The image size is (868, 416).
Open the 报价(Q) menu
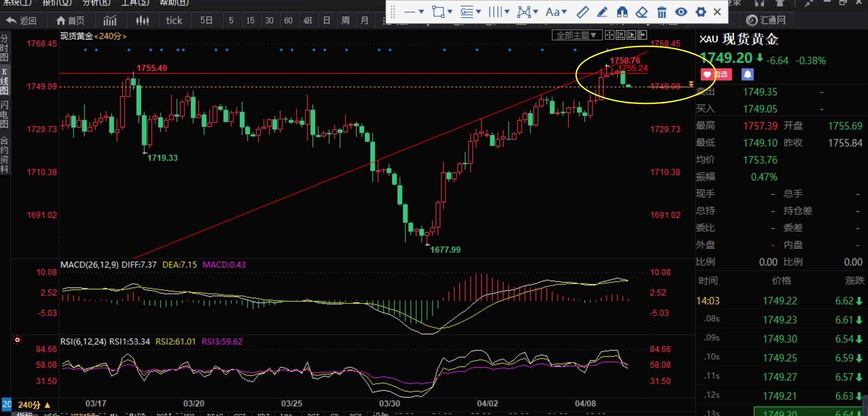(x=57, y=3)
